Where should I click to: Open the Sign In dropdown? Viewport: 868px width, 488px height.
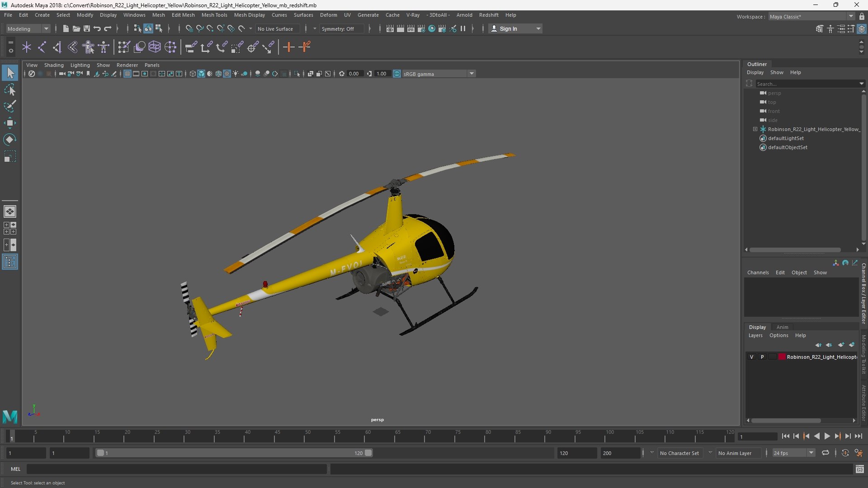[515, 28]
